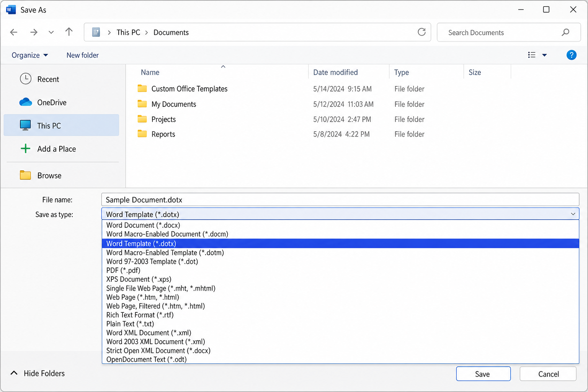Screen dimensions: 588x392
Task: Choose Word Macro-Enabled Document (*.docm)
Action: click(x=340, y=234)
